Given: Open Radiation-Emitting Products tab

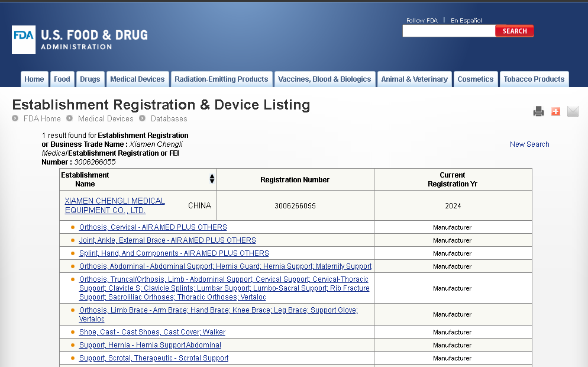Looking at the screenshot, I should [221, 79].
